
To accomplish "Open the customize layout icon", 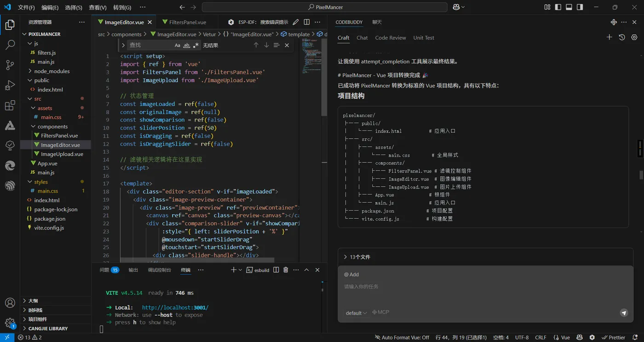I will (x=547, y=7).
